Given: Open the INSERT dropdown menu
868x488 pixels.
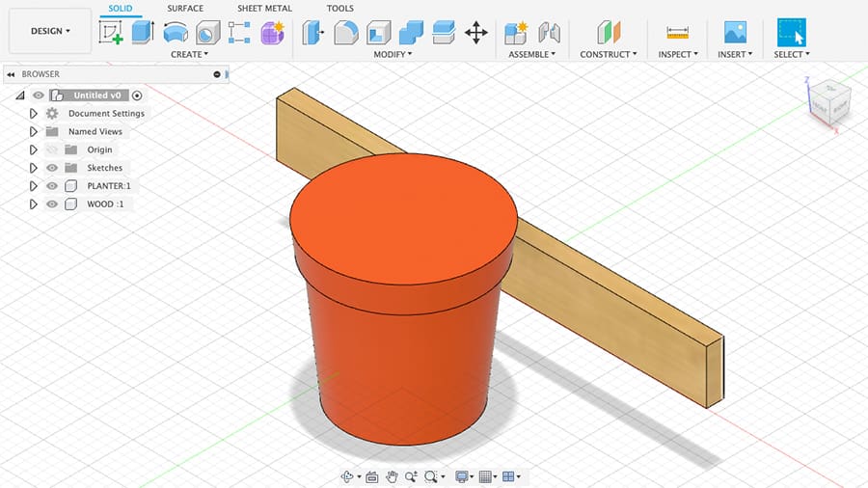Looking at the screenshot, I should pyautogui.click(x=735, y=54).
